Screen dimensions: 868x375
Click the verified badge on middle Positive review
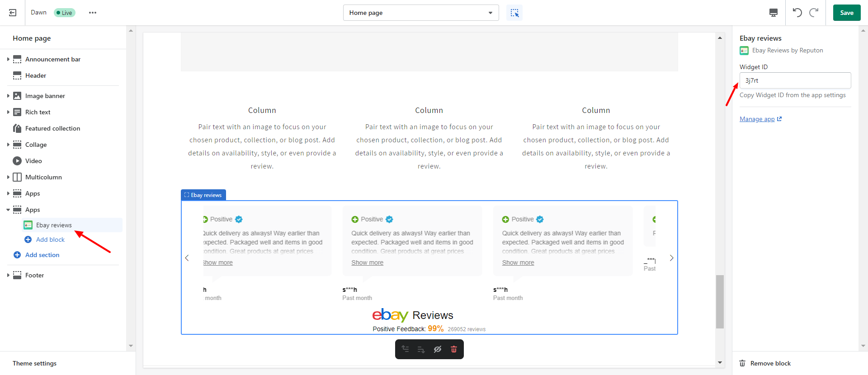point(389,219)
